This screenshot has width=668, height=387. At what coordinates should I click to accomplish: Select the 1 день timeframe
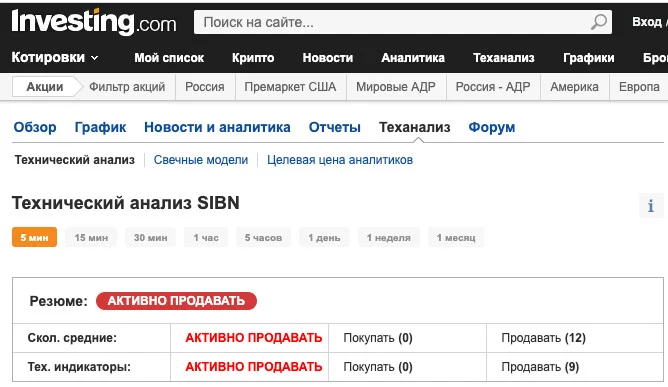coord(324,237)
